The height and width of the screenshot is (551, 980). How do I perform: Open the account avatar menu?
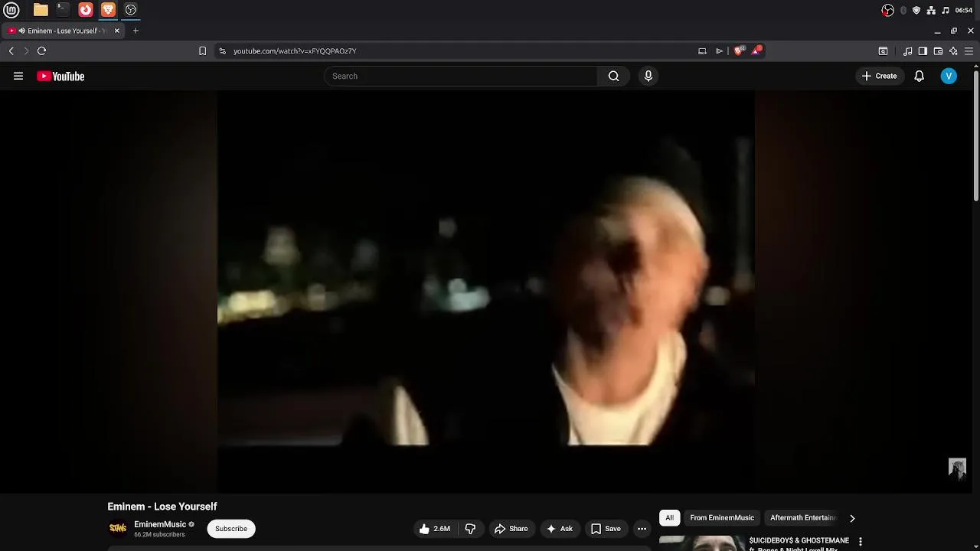pyautogui.click(x=949, y=76)
